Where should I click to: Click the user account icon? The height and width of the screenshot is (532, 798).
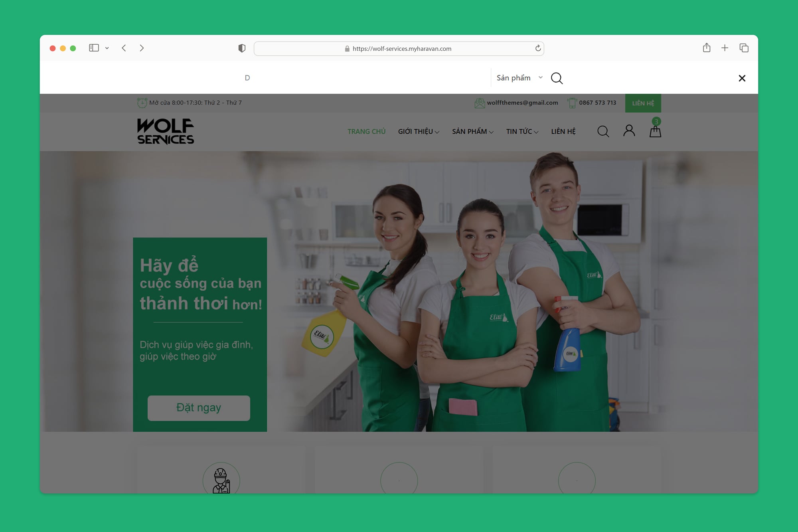tap(629, 131)
